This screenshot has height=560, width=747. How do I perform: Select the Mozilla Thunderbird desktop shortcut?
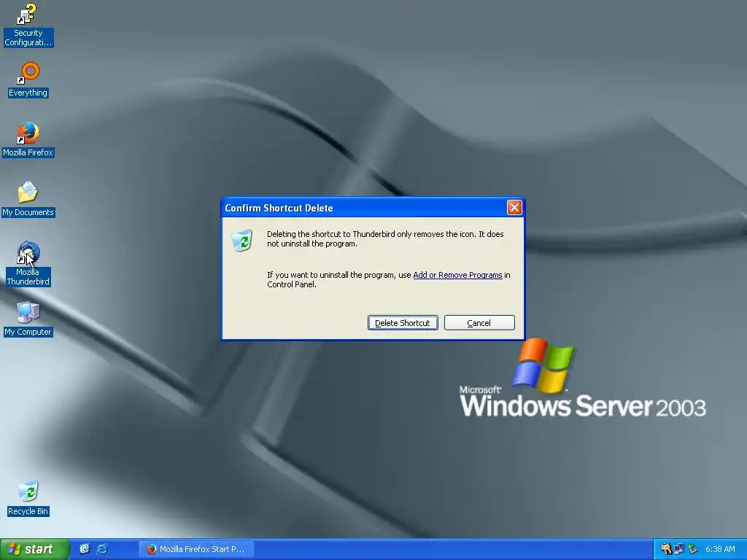click(28, 264)
